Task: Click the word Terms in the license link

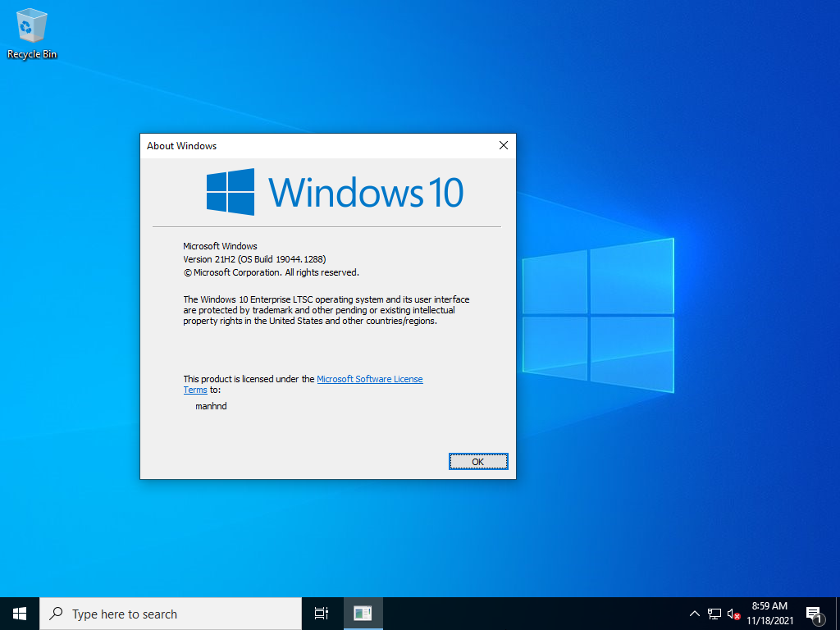Action: pyautogui.click(x=195, y=390)
